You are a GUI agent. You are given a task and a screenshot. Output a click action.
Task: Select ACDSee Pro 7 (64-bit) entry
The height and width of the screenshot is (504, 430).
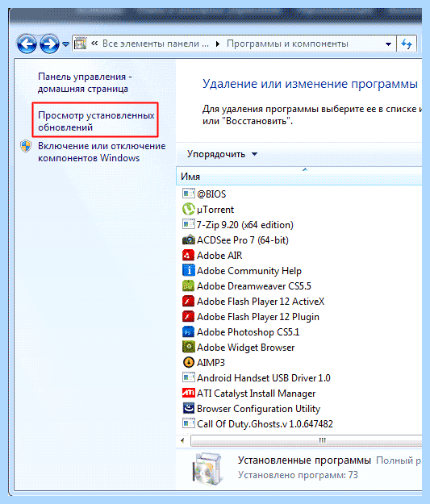tap(243, 240)
